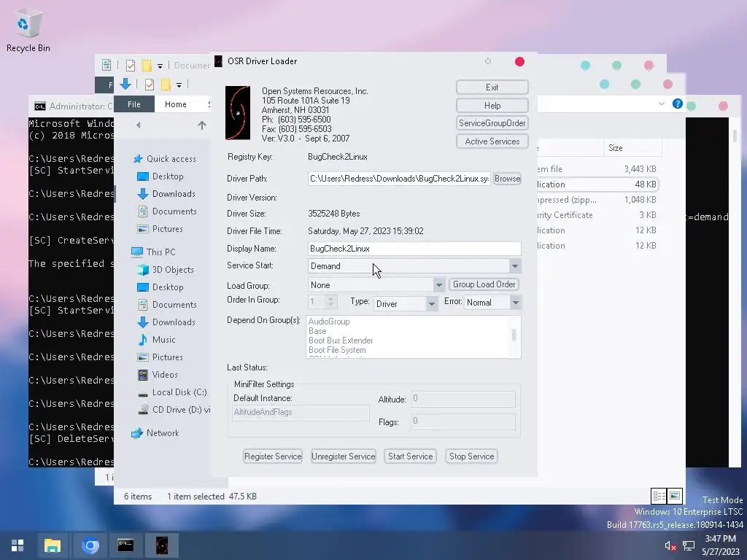Select the 3 KB Security Certificate row

[x=598, y=215]
